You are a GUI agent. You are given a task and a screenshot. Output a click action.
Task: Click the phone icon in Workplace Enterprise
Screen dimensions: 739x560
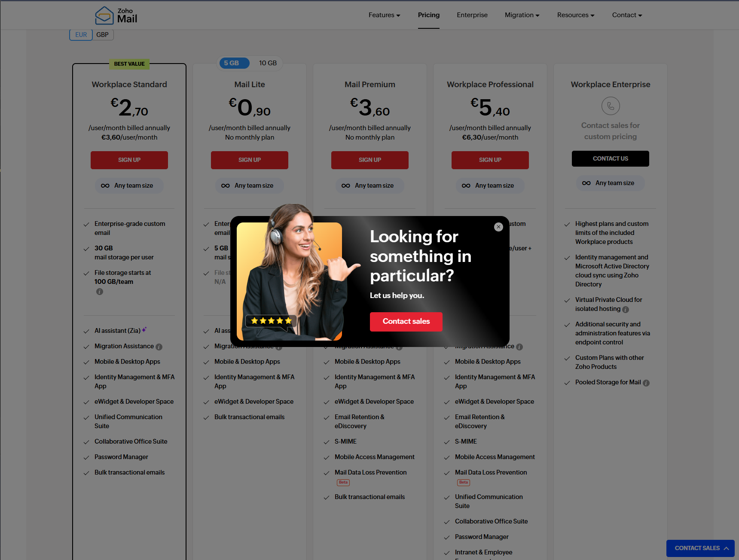[x=611, y=106]
